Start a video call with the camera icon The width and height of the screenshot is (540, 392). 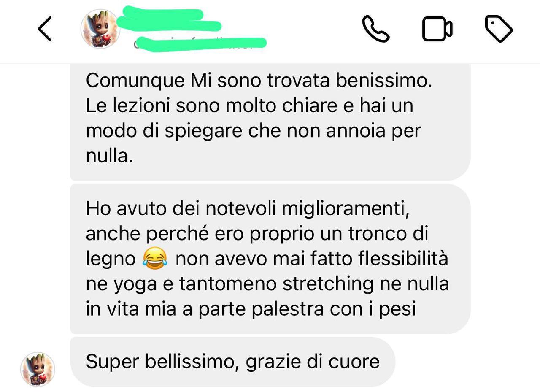437,29
